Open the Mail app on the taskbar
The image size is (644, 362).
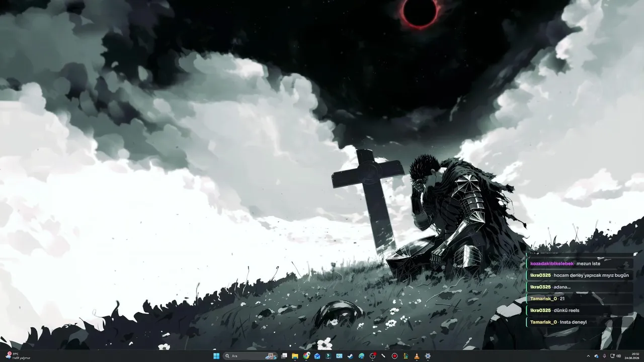[317, 356]
